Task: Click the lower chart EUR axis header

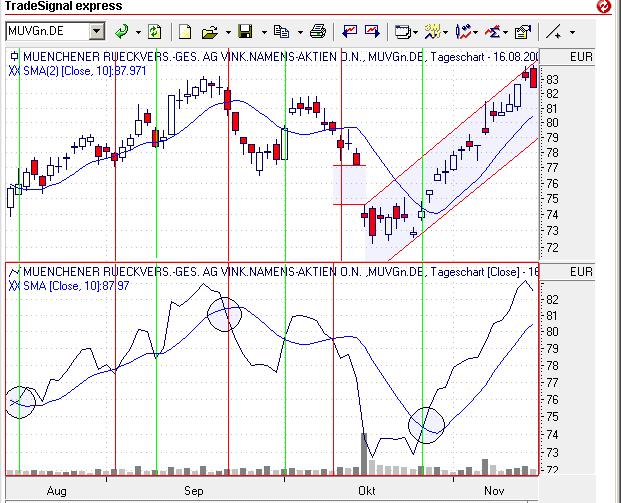Action: click(x=568, y=272)
